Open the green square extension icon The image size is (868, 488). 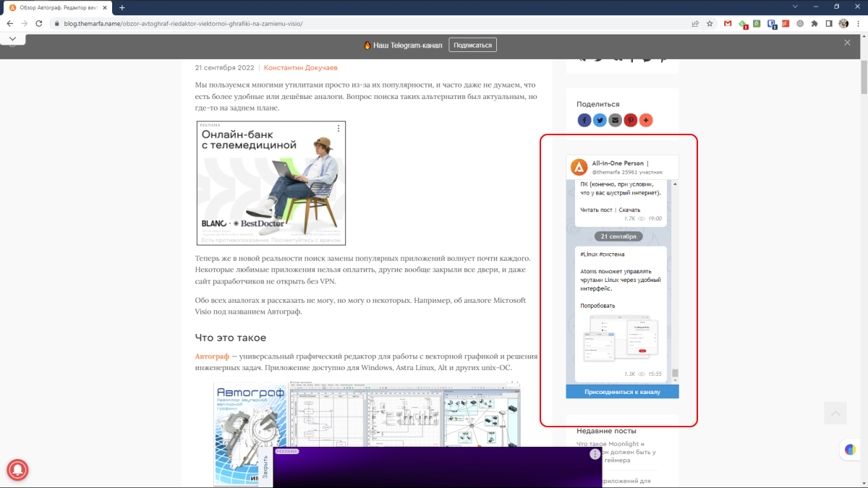(757, 23)
